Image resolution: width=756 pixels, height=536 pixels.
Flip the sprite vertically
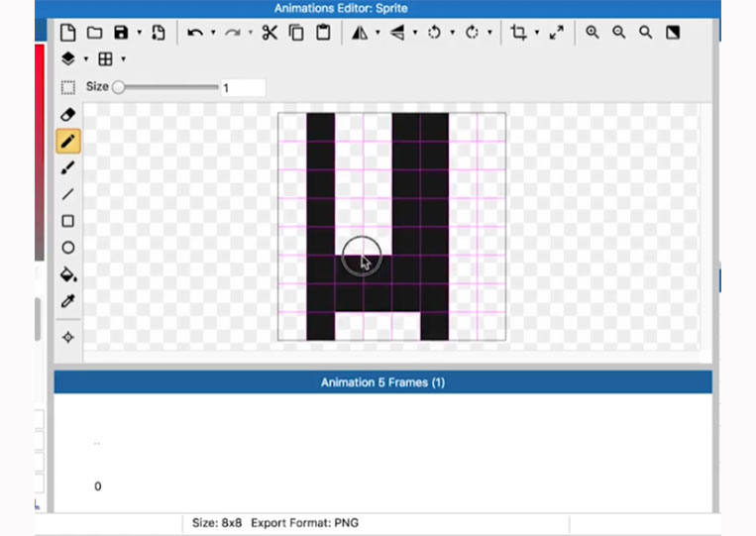tap(396, 33)
